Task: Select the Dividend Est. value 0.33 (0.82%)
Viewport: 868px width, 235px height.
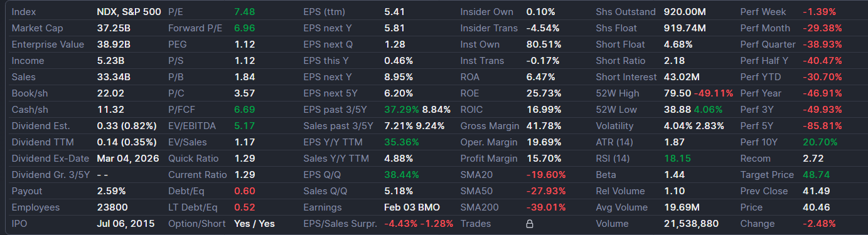Action: pos(127,125)
